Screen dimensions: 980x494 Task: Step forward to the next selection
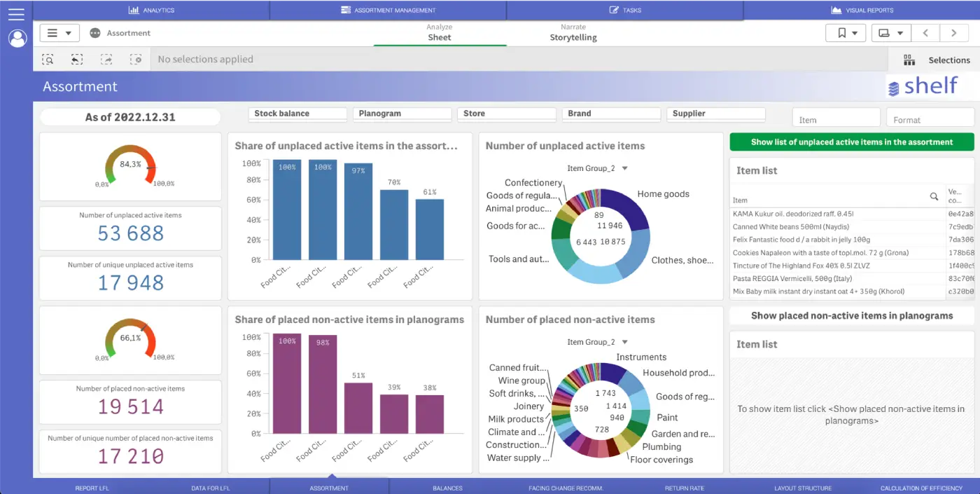coord(106,59)
